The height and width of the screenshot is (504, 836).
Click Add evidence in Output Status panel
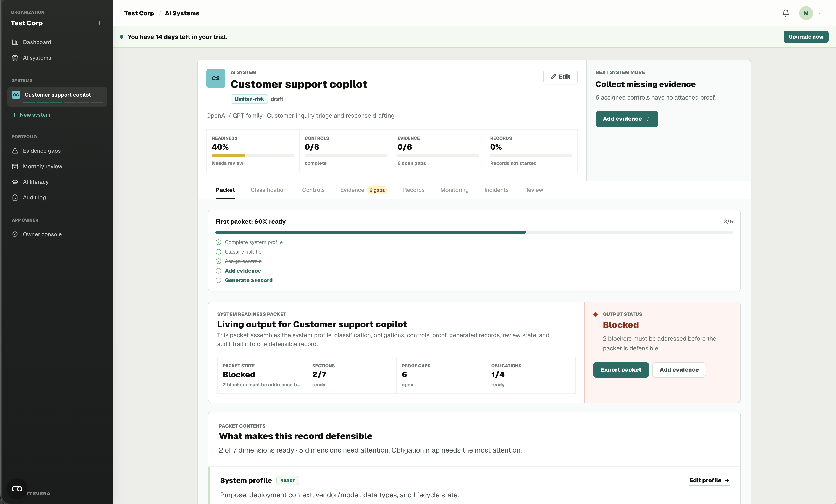pyautogui.click(x=679, y=370)
